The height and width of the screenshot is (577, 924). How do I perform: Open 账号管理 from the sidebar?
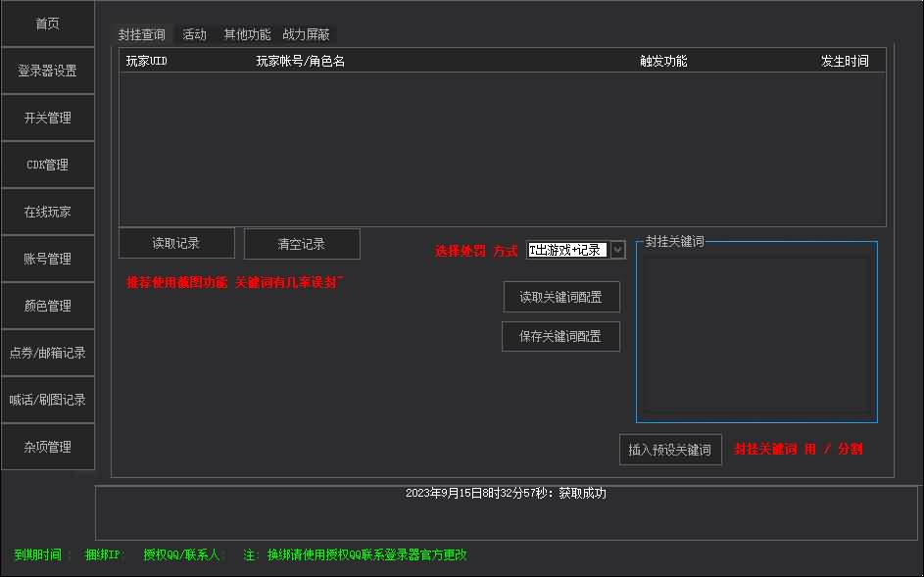point(47,258)
